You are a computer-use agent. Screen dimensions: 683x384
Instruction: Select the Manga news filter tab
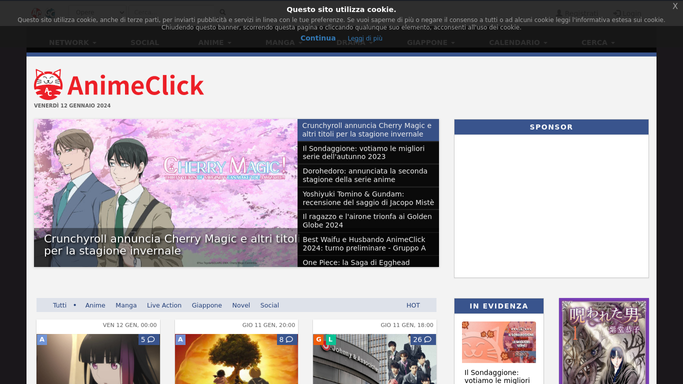click(126, 305)
